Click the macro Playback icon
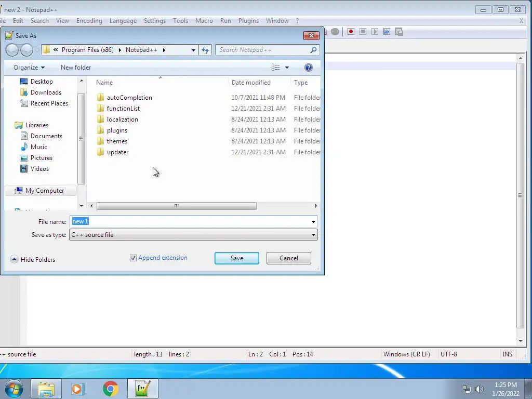Viewport: 532px width, 399px height. [375, 32]
